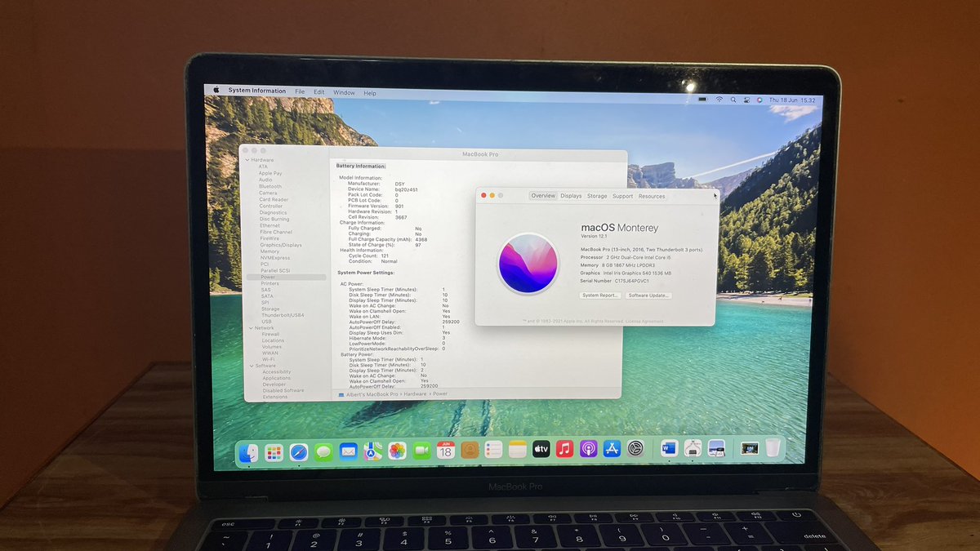Launch Apple TV app from Dock

click(x=541, y=449)
